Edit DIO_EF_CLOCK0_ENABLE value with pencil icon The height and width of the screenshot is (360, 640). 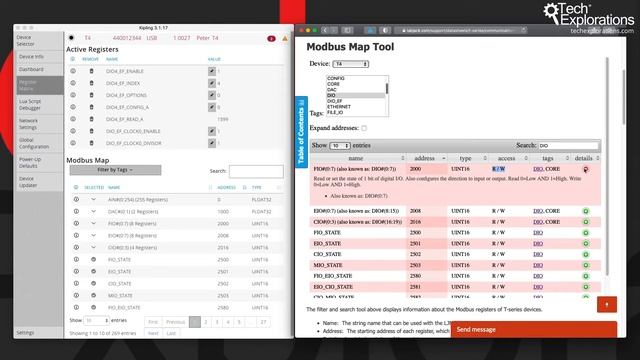212,131
